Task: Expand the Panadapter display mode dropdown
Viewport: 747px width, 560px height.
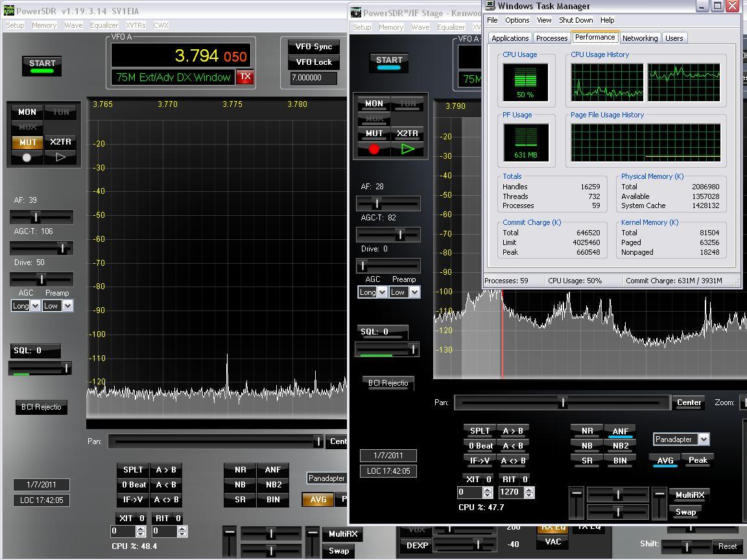Action: (704, 439)
